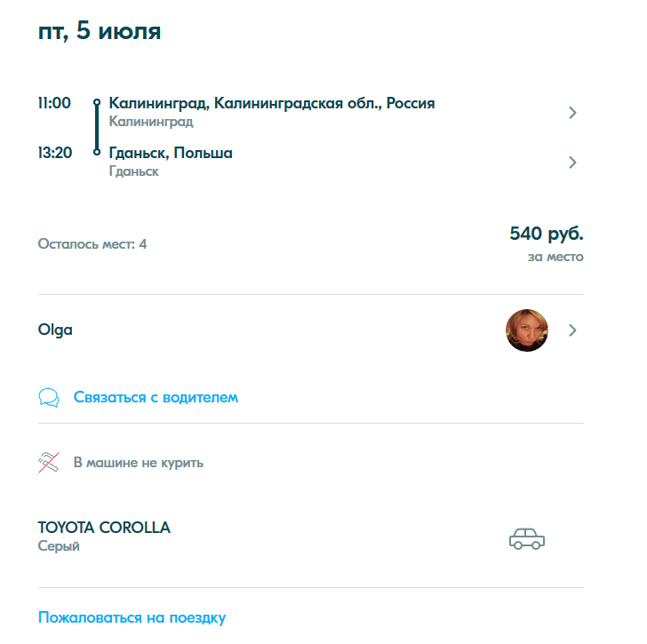Image resolution: width=647 pixels, height=644 pixels.
Task: Open Olga's profile using the chevron arrow
Action: point(572,330)
